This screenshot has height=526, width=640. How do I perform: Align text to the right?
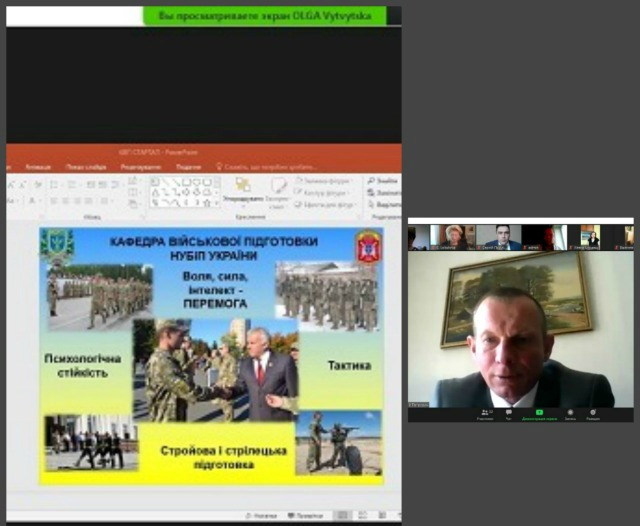[x=77, y=201]
